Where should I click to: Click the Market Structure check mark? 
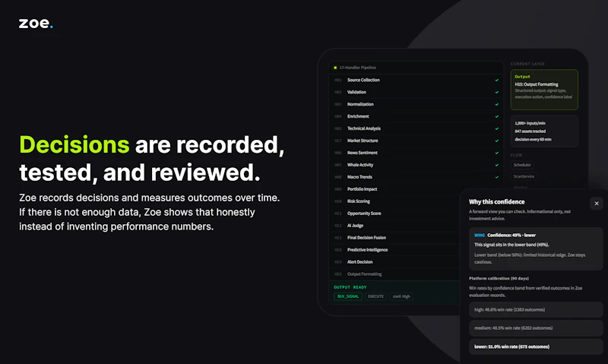pyautogui.click(x=497, y=141)
